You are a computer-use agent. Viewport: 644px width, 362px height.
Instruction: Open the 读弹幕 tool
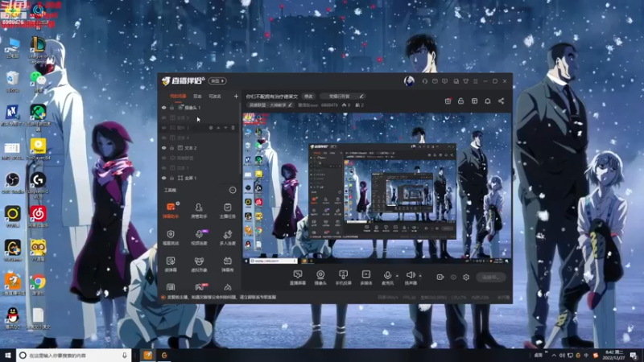pyautogui.click(x=171, y=265)
